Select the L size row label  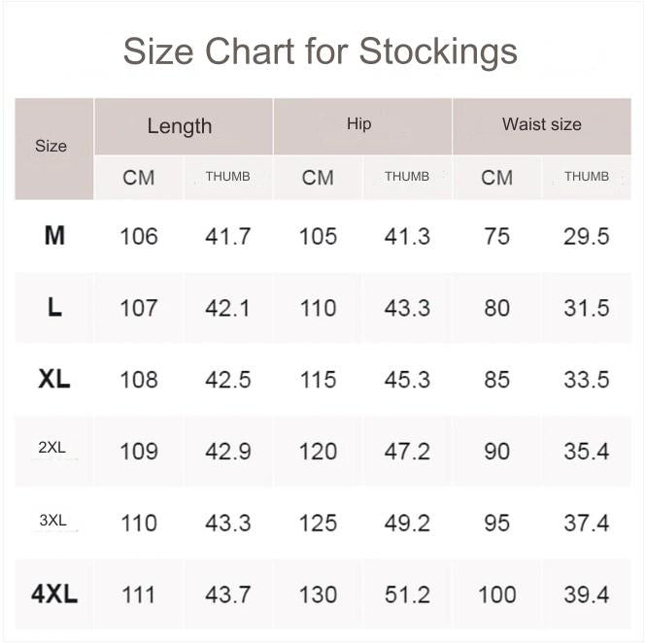[54, 308]
